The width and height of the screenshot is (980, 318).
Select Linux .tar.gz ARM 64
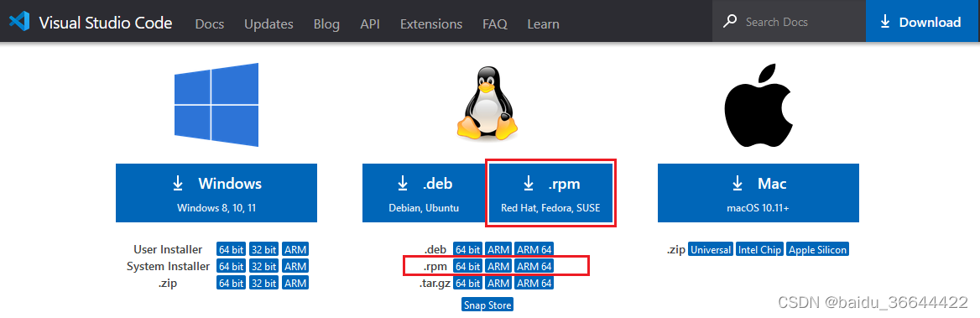tap(534, 283)
